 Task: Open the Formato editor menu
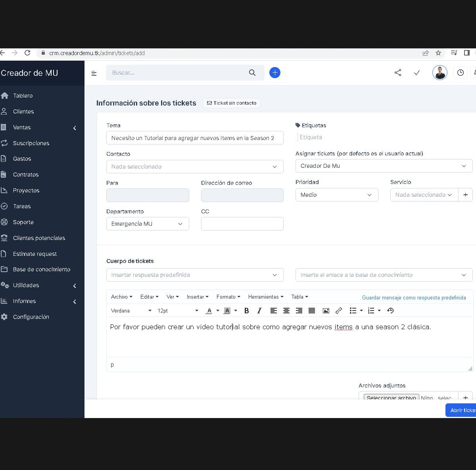(228, 297)
